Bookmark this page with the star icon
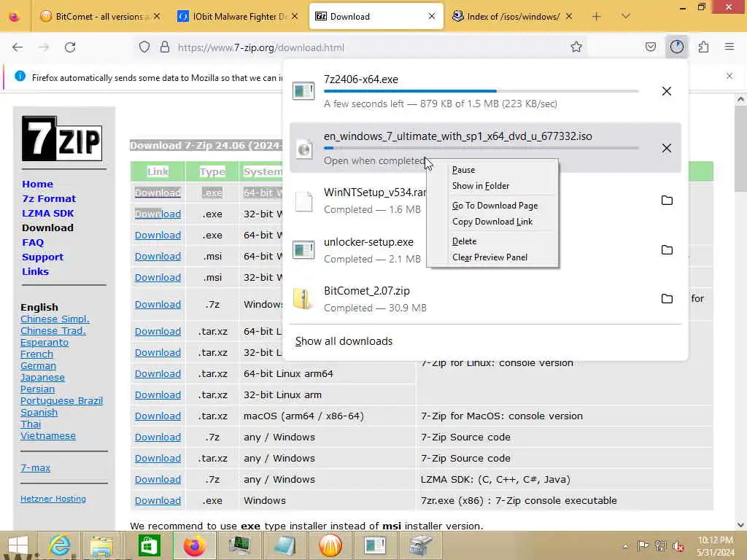This screenshot has width=747, height=560. [x=576, y=47]
